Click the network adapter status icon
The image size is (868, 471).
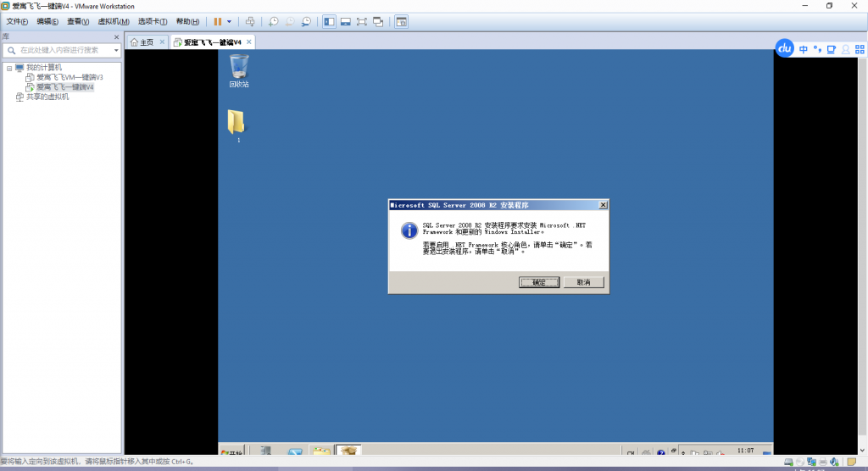coord(811,462)
